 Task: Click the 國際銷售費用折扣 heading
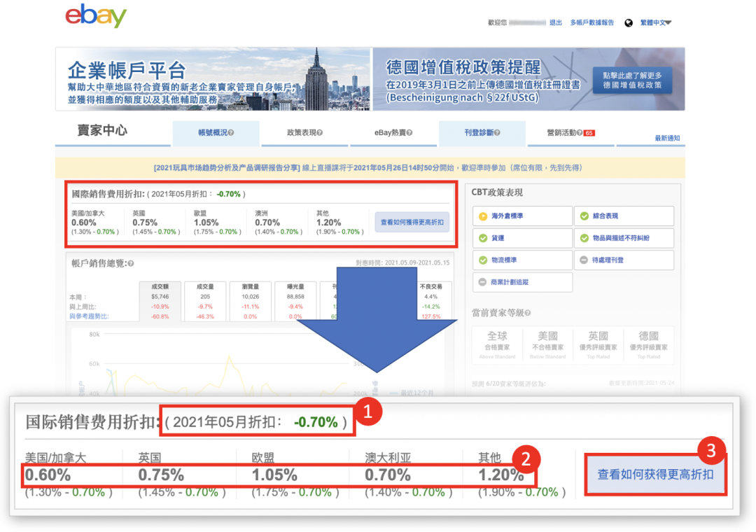pyautogui.click(x=108, y=194)
